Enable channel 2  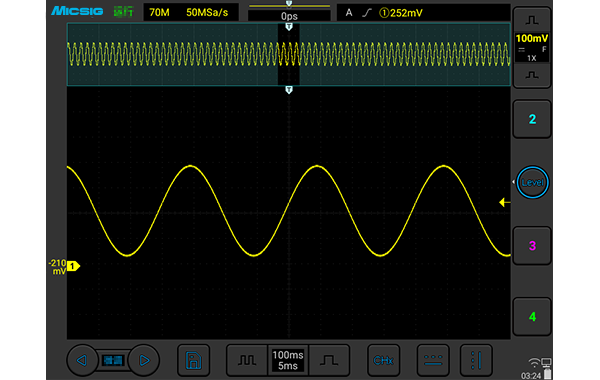point(532,119)
